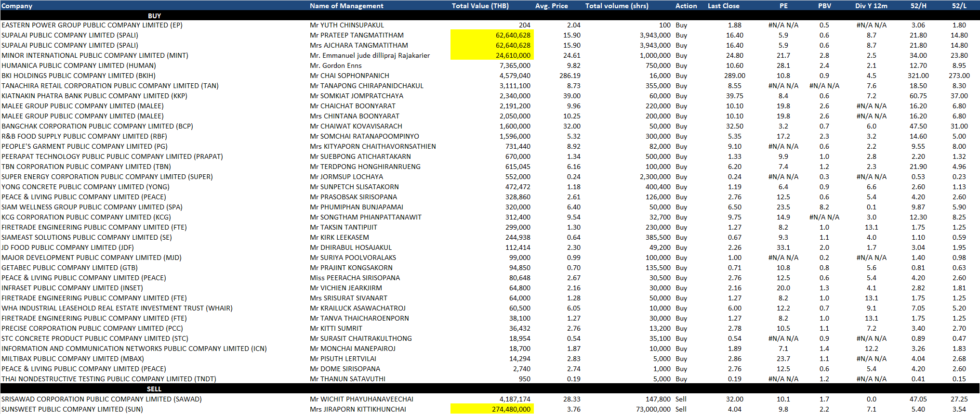Select the Eastern Power Group (EP) company cell
Image resolution: width=980 pixels, height=414 pixels.
92,25
